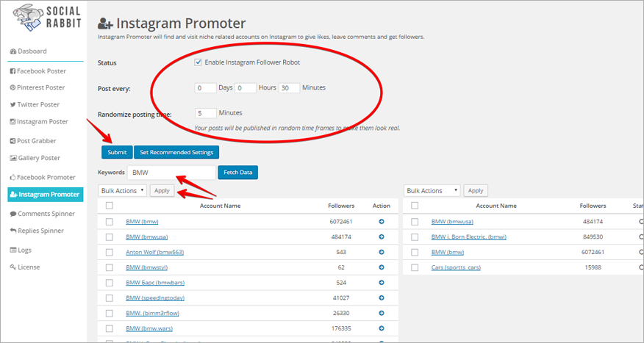
Task: Go to Pinterest Poster page
Action: click(x=37, y=87)
